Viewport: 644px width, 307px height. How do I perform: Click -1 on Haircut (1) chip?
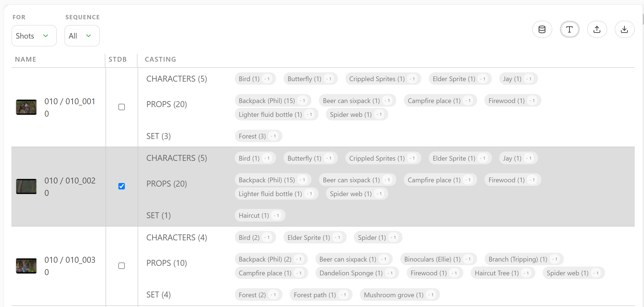276,216
